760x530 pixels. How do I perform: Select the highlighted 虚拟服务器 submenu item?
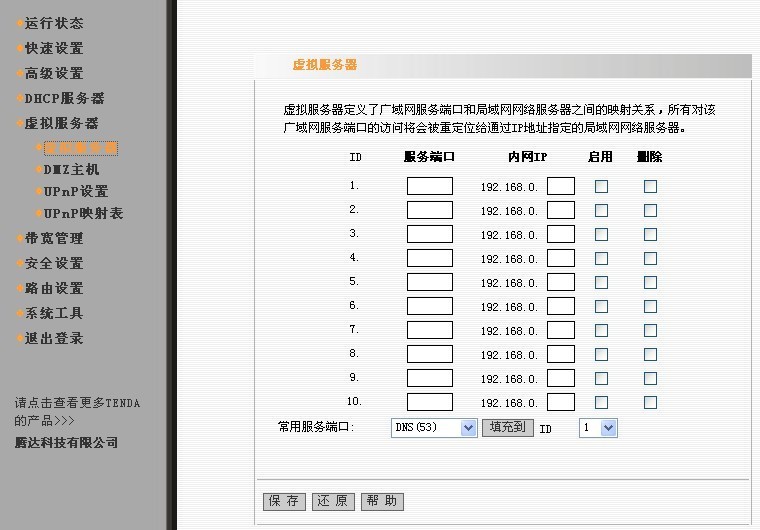(x=80, y=148)
